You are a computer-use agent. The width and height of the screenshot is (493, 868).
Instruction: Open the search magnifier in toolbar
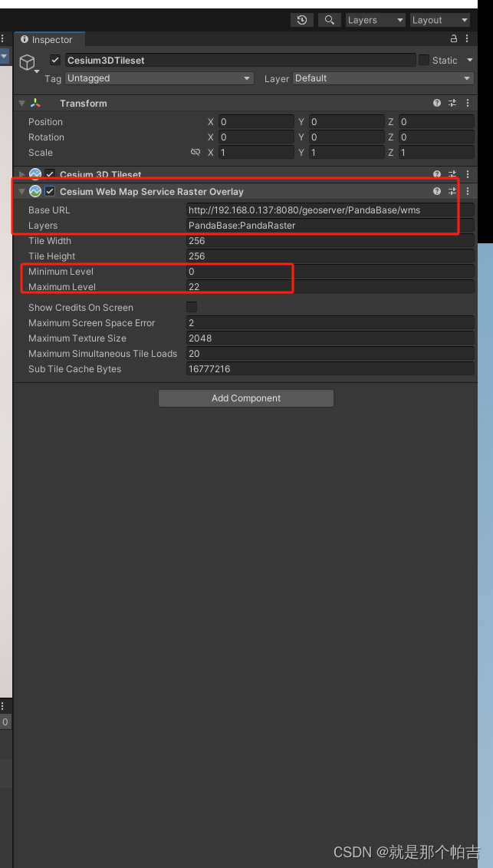[329, 20]
